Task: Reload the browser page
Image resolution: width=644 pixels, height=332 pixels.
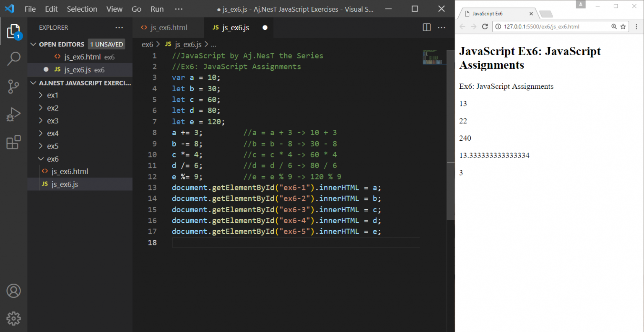Action: 485,26
